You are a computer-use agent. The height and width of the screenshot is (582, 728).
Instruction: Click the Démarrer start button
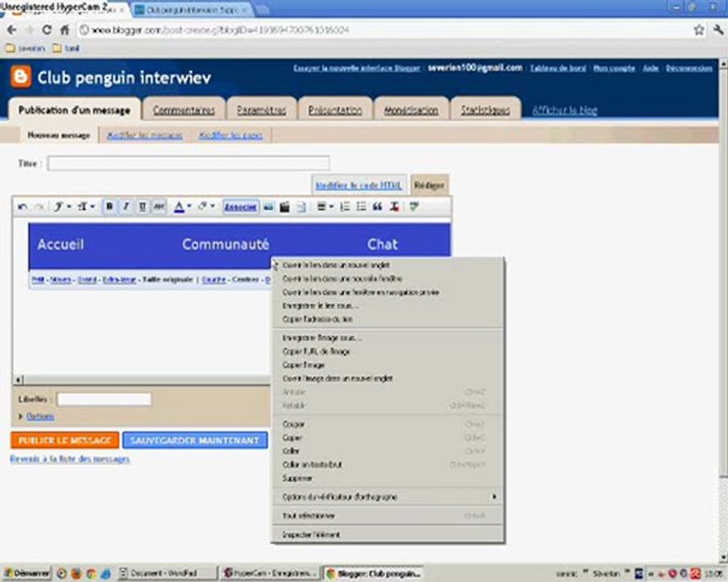[27, 573]
